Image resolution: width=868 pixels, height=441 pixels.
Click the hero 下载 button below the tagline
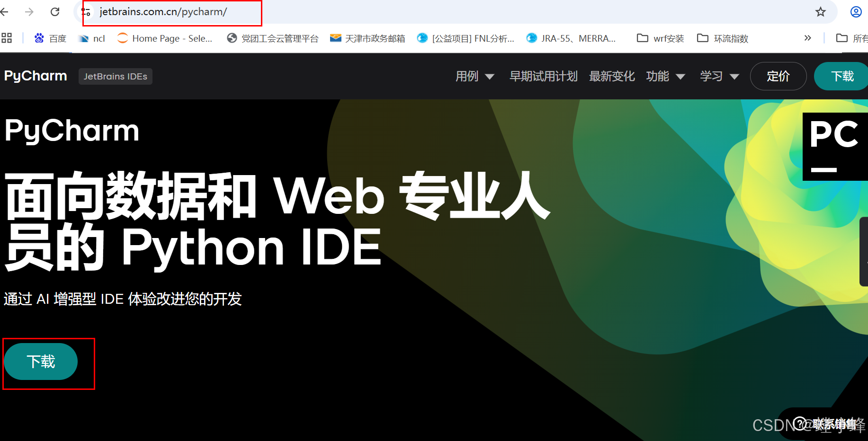(41, 362)
